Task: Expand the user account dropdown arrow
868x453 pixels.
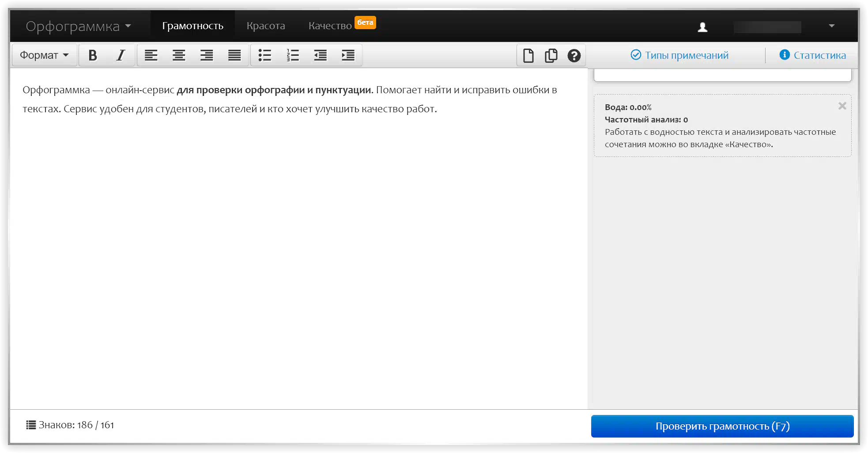Action: [x=832, y=26]
